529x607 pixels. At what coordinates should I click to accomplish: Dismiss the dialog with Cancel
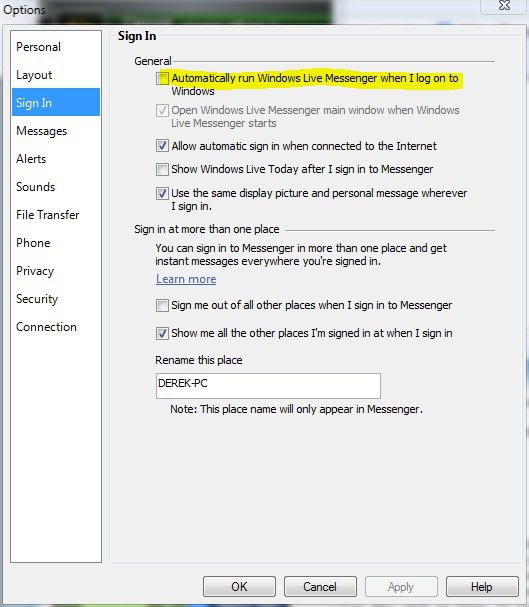click(x=320, y=586)
